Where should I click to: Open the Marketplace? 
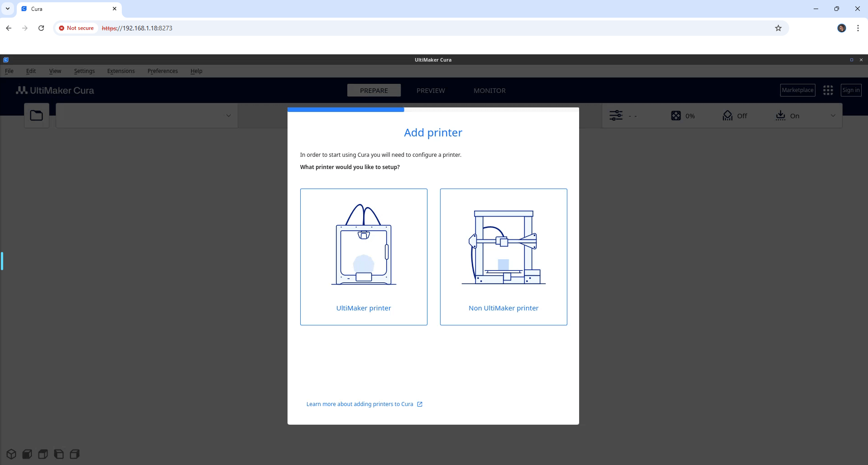[798, 90]
